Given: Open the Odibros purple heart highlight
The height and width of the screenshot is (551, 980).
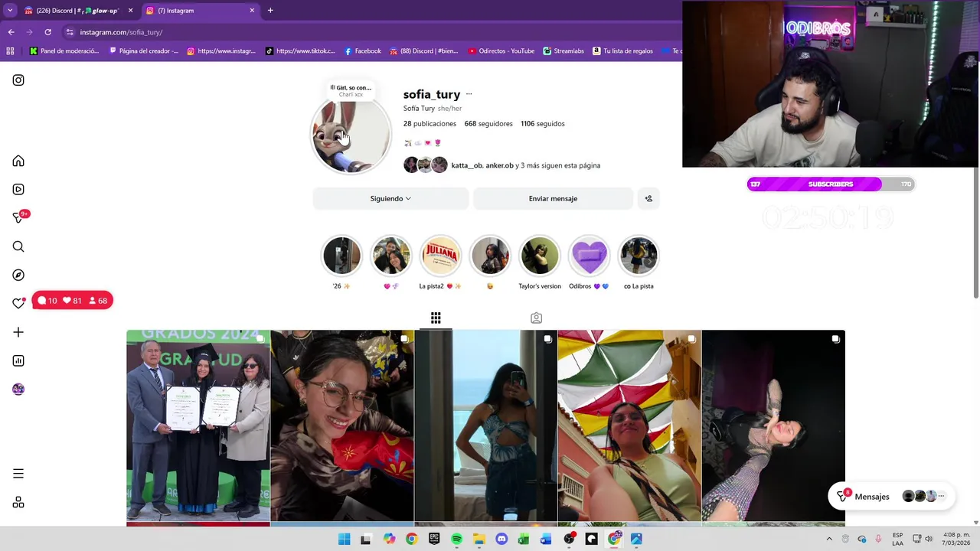Looking at the screenshot, I should 589,256.
